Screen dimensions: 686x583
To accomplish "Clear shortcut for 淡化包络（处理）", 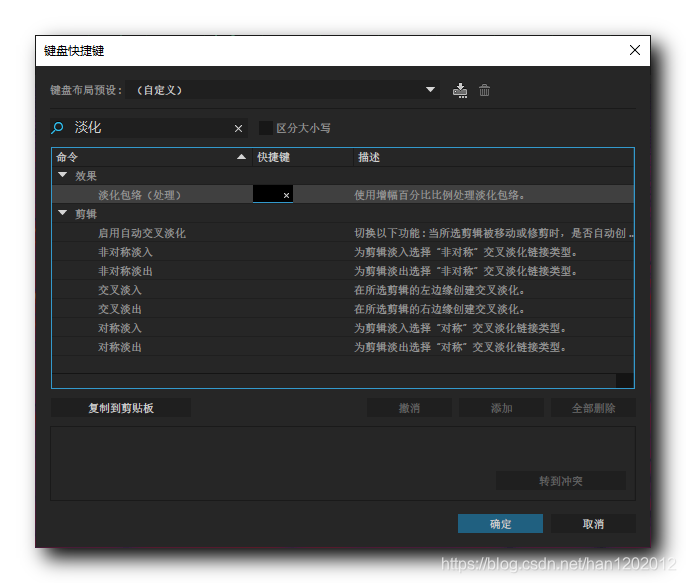I will pos(286,195).
